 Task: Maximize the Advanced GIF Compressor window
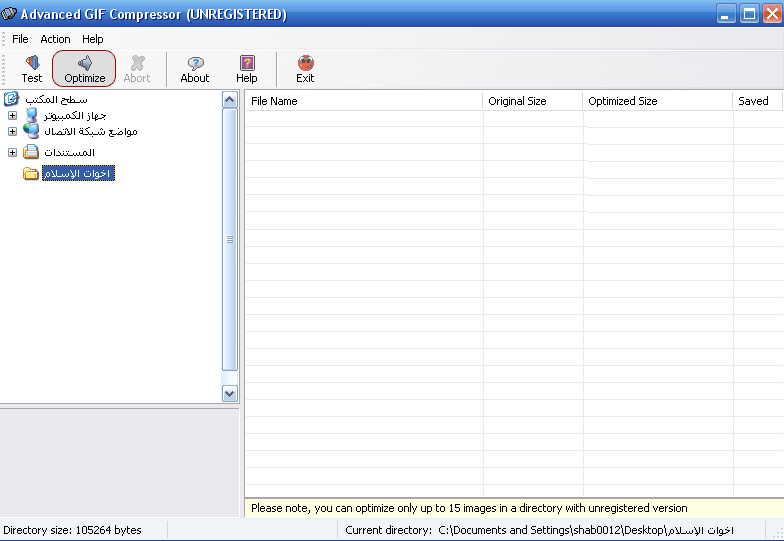coord(750,14)
